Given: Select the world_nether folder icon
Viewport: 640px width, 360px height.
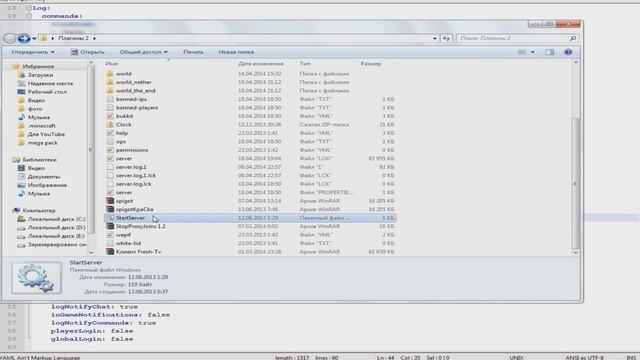Looking at the screenshot, I should click(110, 82).
